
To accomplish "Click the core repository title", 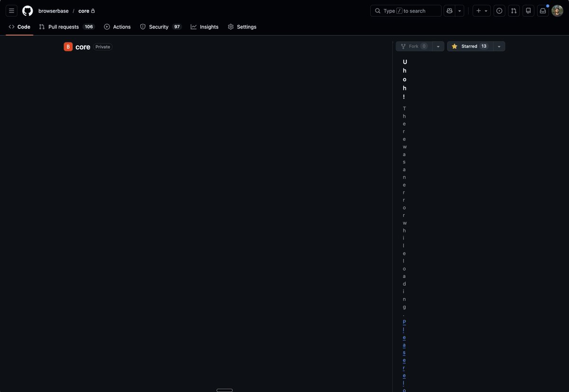I will (x=83, y=47).
